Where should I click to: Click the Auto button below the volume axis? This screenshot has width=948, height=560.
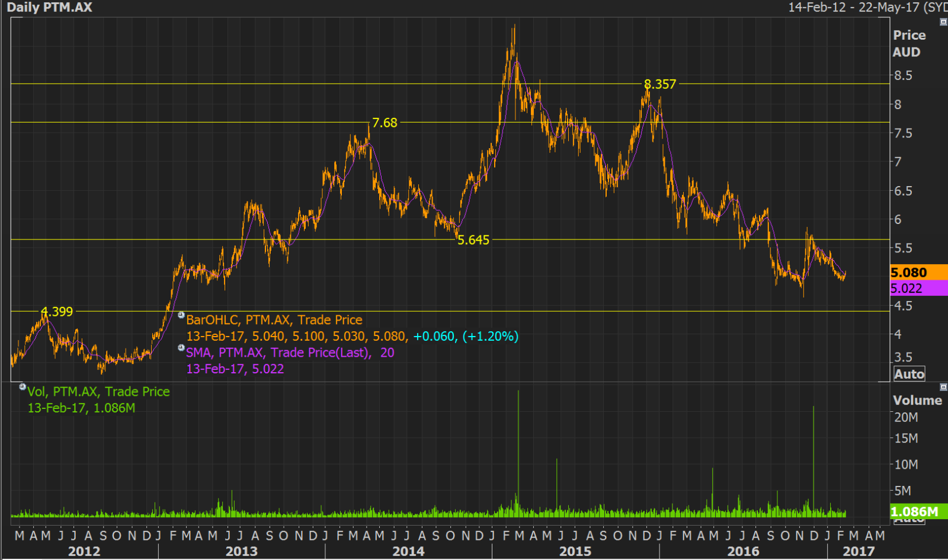point(909,520)
